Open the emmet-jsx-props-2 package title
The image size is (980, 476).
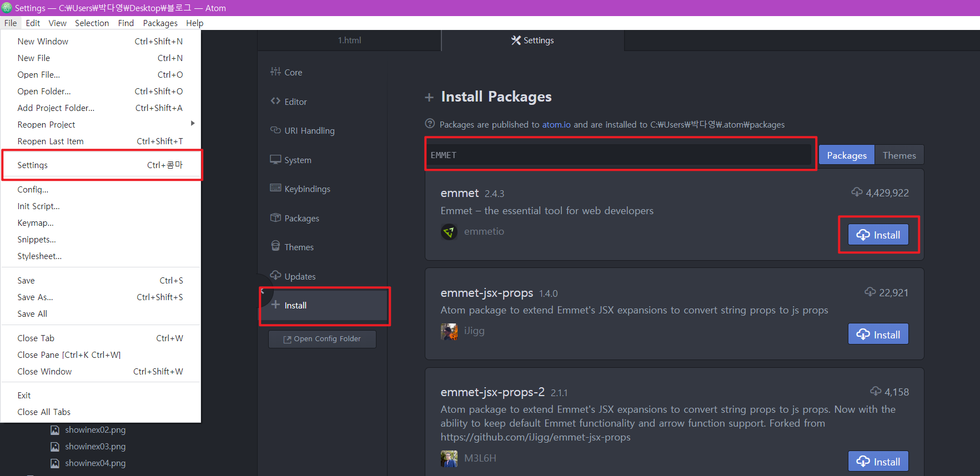click(492, 392)
